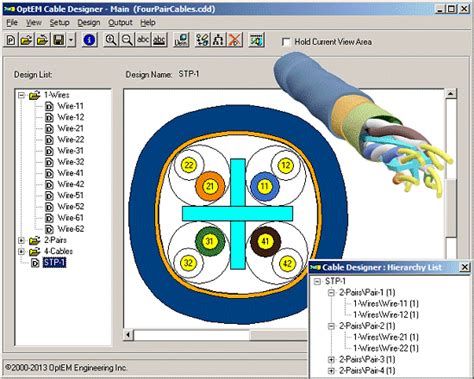This screenshot has height=379, width=474.
Task: Click yellow wire 22 in cable cross-section
Action: click(189, 165)
